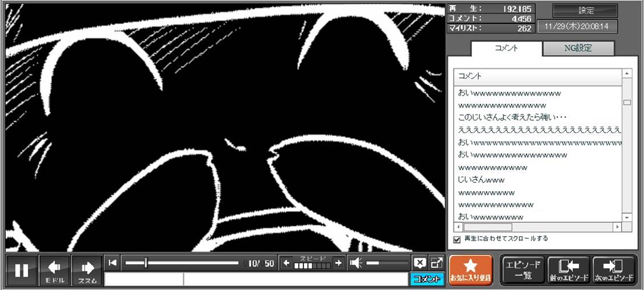Decrease playback speed with left arrow
This screenshot has width=644, height=290.
(x=286, y=263)
